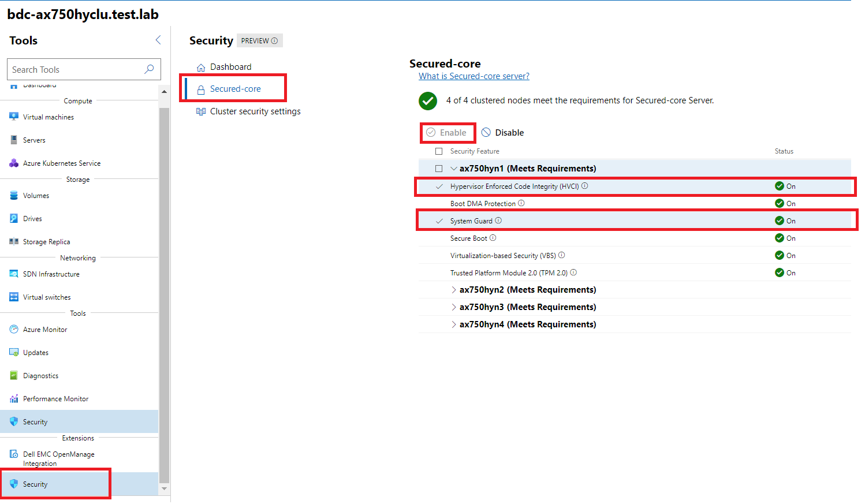The image size is (865, 504).
Task: Show info for Hypervisor Enforced Code Integrity
Action: tap(585, 186)
